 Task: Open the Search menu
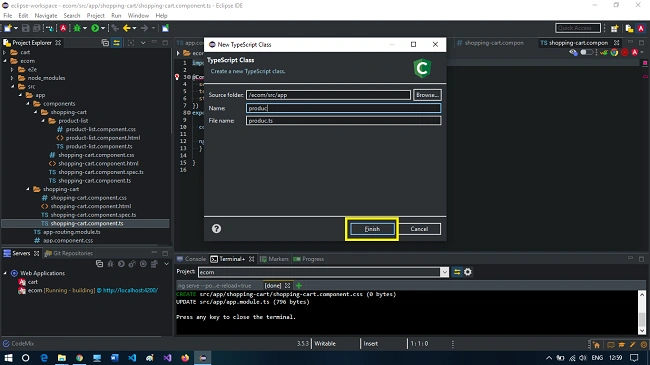[x=72, y=16]
